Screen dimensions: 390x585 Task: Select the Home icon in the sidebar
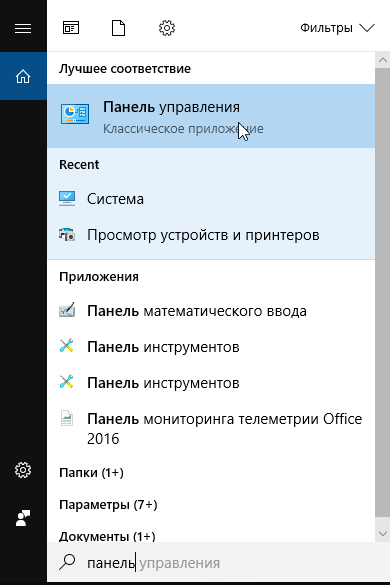[x=23, y=76]
